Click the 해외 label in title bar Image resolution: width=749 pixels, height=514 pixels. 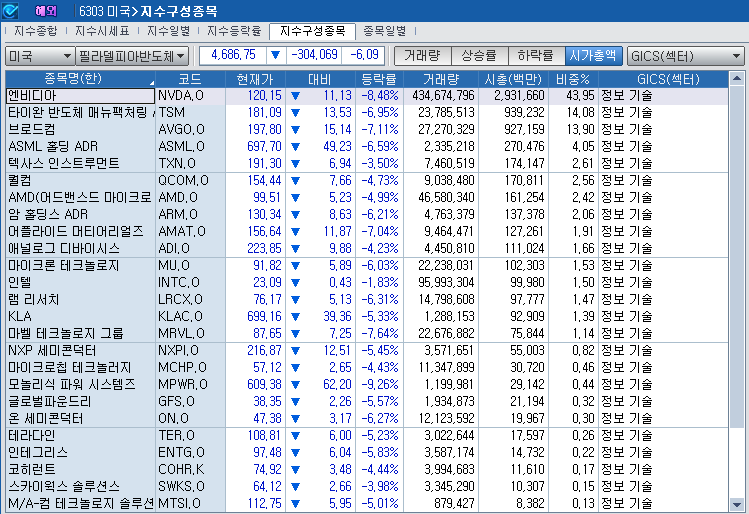[x=45, y=11]
